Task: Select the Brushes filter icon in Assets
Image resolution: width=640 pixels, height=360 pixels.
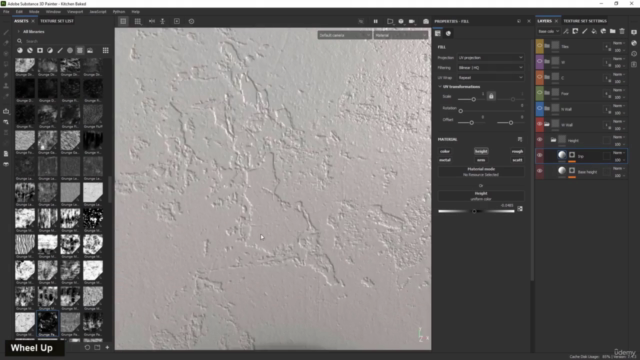Action: pyautogui.click(x=60, y=50)
